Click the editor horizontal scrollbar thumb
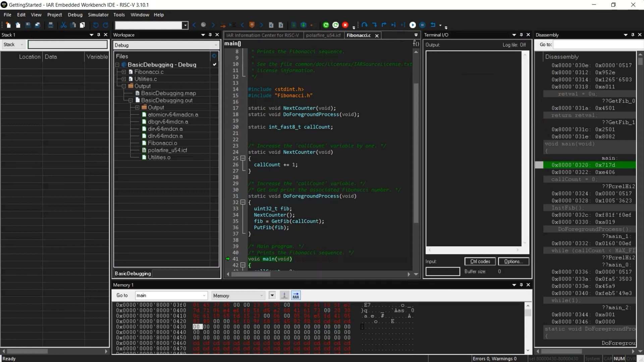The width and height of the screenshot is (644, 362). pos(251,274)
